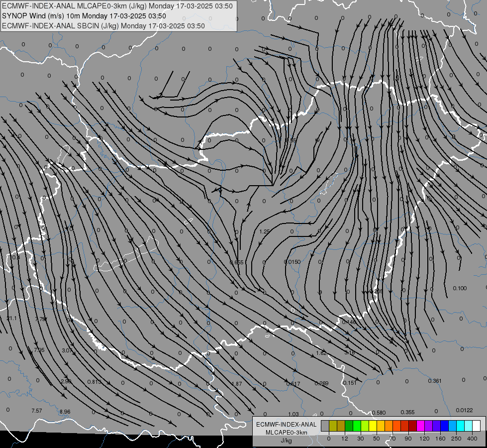Click the dark red legend swatch

413,426
